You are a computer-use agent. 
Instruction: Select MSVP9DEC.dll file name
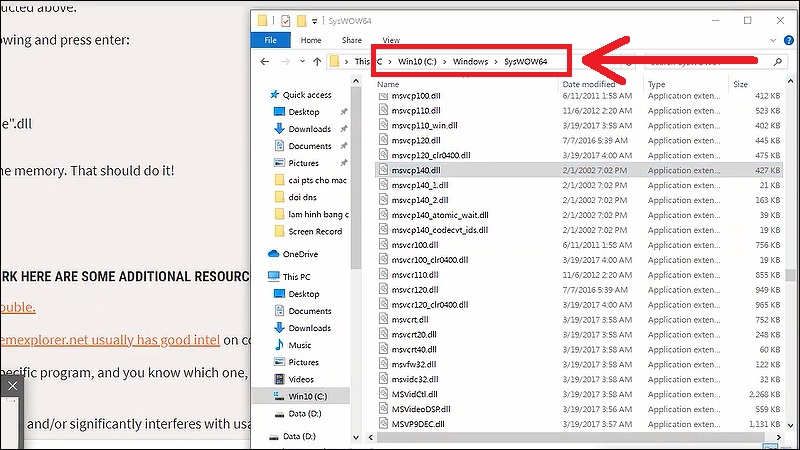tap(418, 424)
